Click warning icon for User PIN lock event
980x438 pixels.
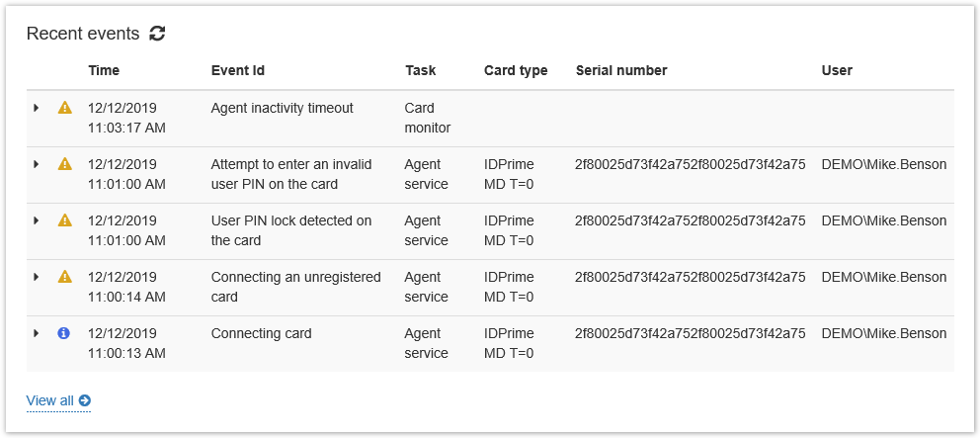(65, 220)
